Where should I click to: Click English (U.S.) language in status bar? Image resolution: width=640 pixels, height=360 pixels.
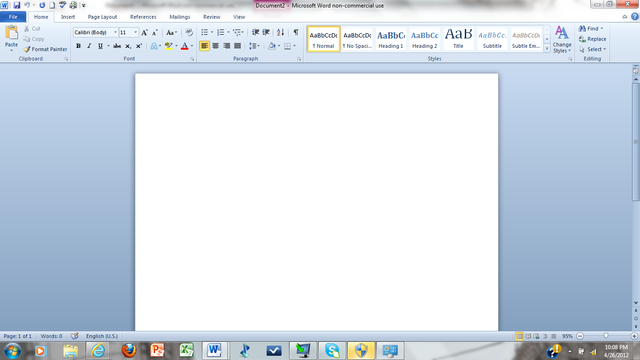point(102,336)
